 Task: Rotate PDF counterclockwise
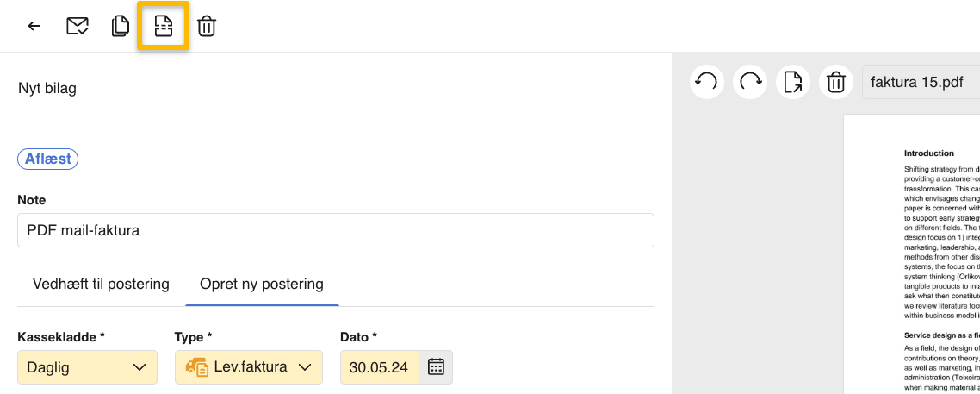[706, 83]
